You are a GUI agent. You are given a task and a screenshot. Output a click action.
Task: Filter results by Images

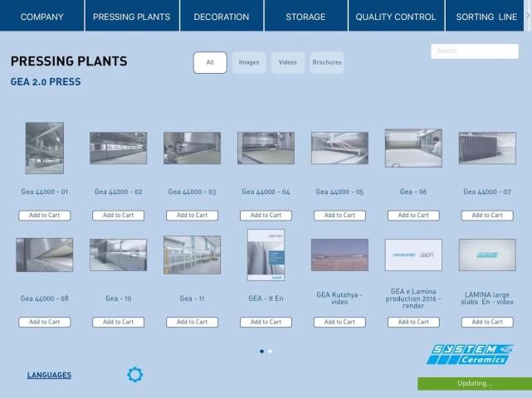[x=249, y=62]
